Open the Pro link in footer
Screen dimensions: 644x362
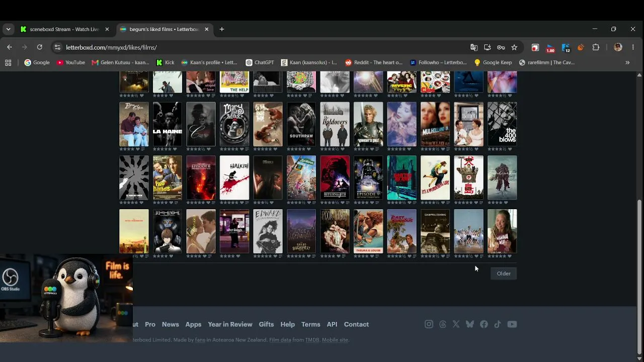tap(150, 324)
